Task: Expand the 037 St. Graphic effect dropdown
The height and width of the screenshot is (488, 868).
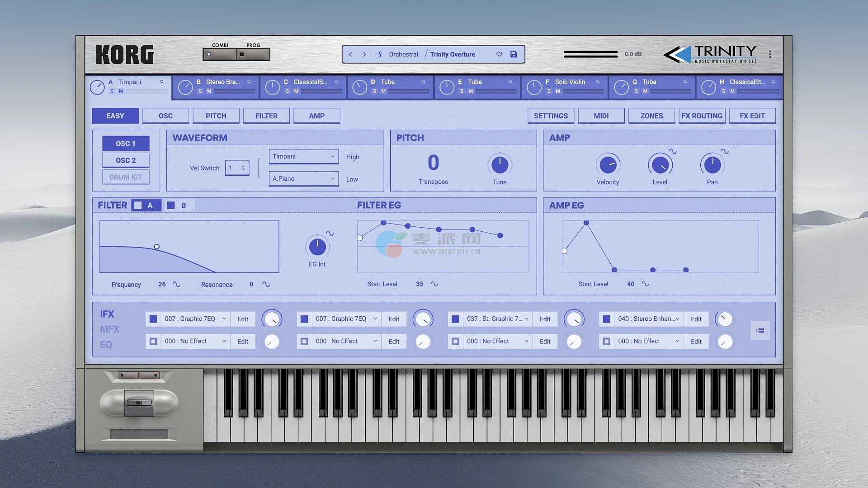Action: [526, 319]
